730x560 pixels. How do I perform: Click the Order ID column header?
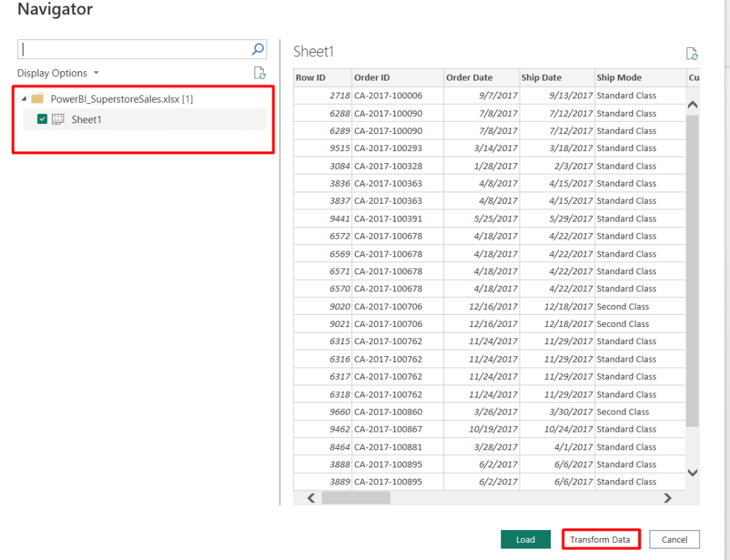[398, 78]
